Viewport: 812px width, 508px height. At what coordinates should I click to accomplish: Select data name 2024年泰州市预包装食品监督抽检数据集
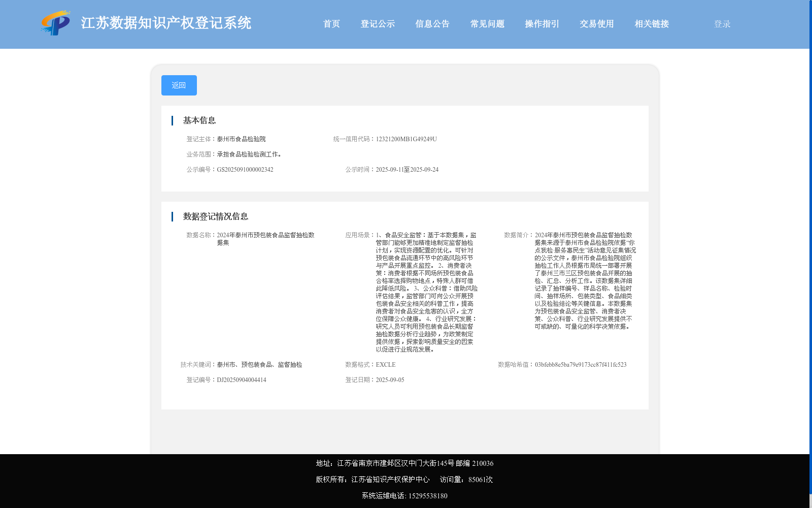coord(265,239)
